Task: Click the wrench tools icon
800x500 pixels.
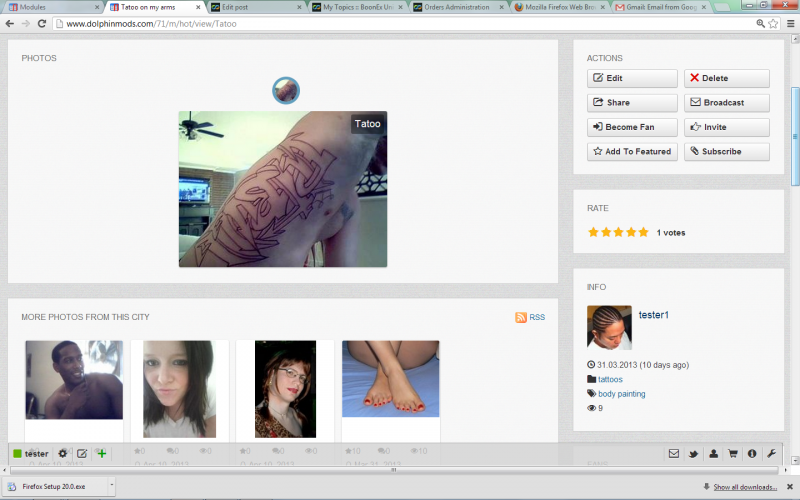Action: coord(771,453)
